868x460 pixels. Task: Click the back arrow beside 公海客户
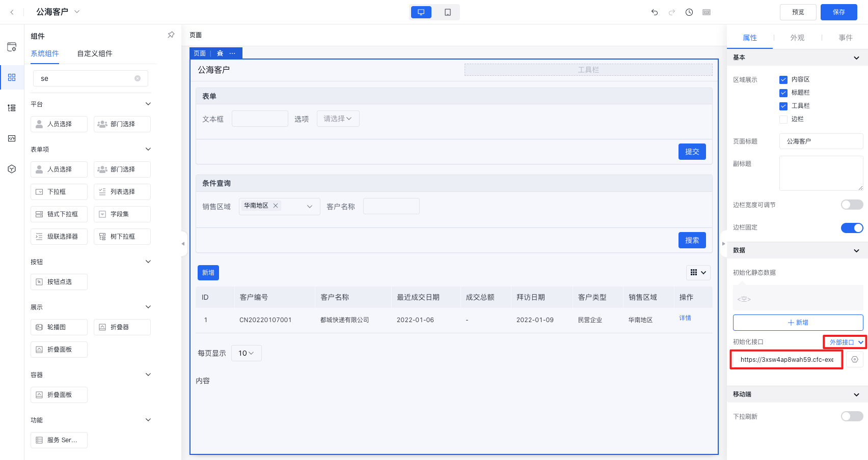(12, 12)
